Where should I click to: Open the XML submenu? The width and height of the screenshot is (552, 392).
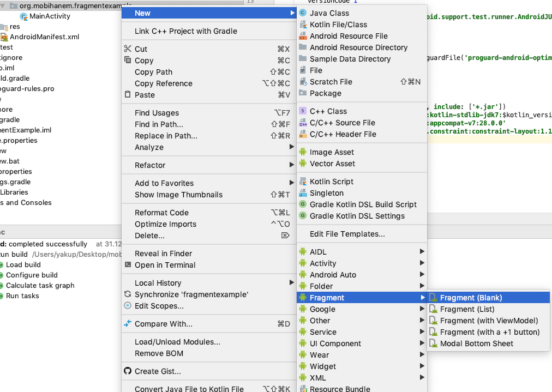[x=362, y=378]
